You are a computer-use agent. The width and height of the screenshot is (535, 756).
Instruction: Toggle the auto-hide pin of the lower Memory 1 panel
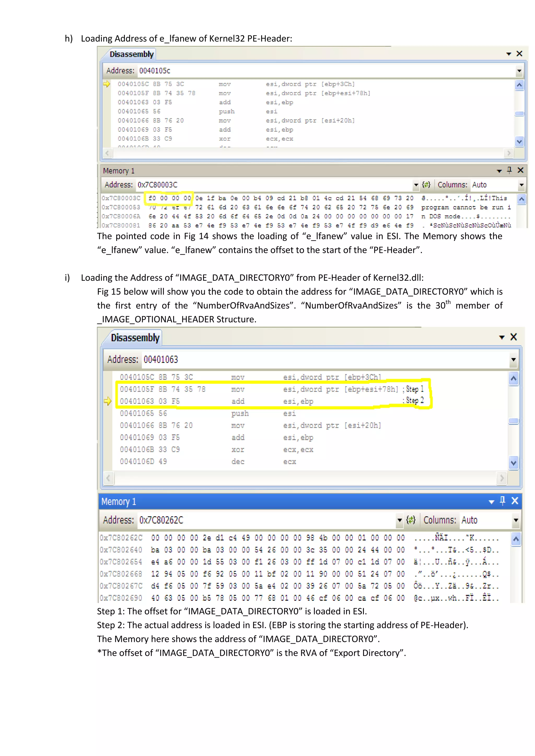502,501
